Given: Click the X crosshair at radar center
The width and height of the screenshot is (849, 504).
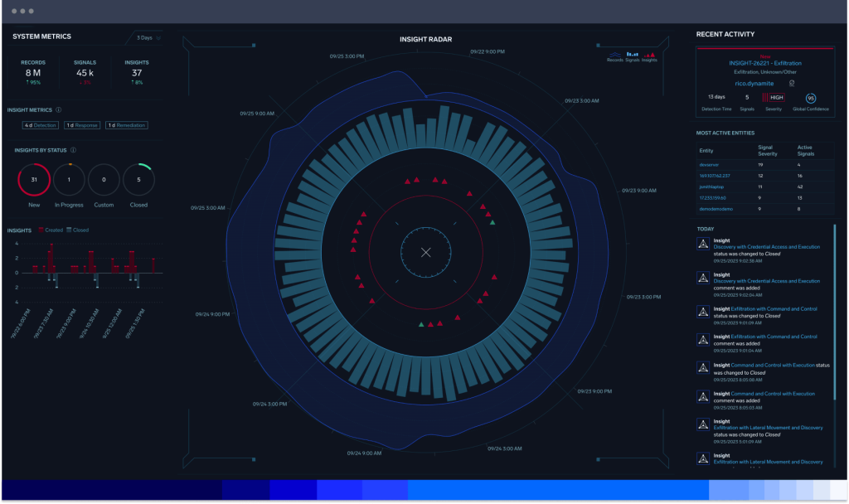Looking at the screenshot, I should coord(425,252).
